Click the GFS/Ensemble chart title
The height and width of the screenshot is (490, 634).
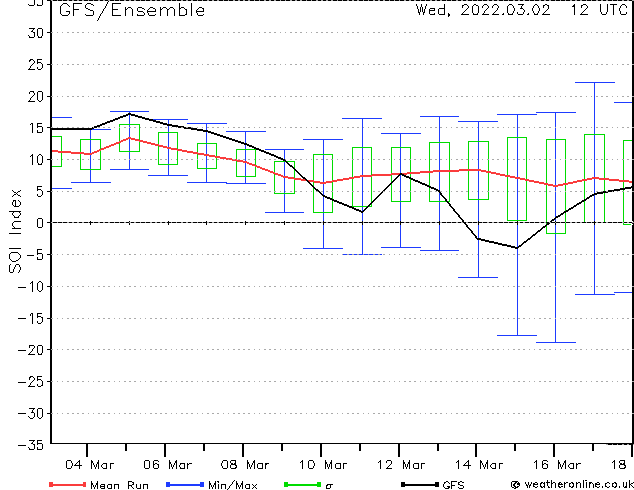[132, 10]
